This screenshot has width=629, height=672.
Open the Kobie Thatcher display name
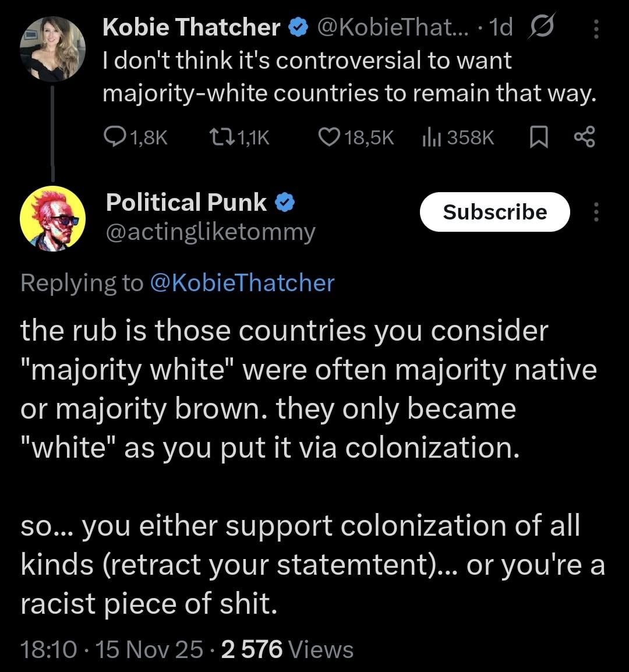click(191, 27)
